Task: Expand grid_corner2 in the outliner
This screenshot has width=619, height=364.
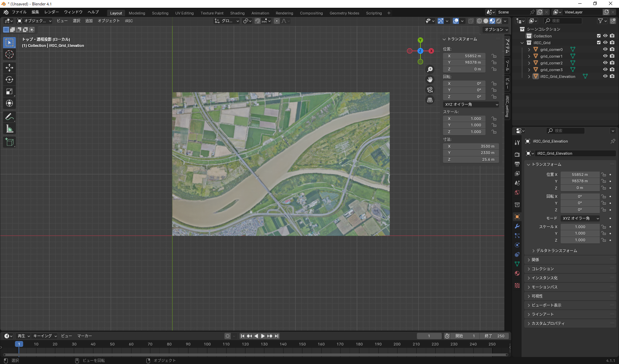Action: coord(529,63)
